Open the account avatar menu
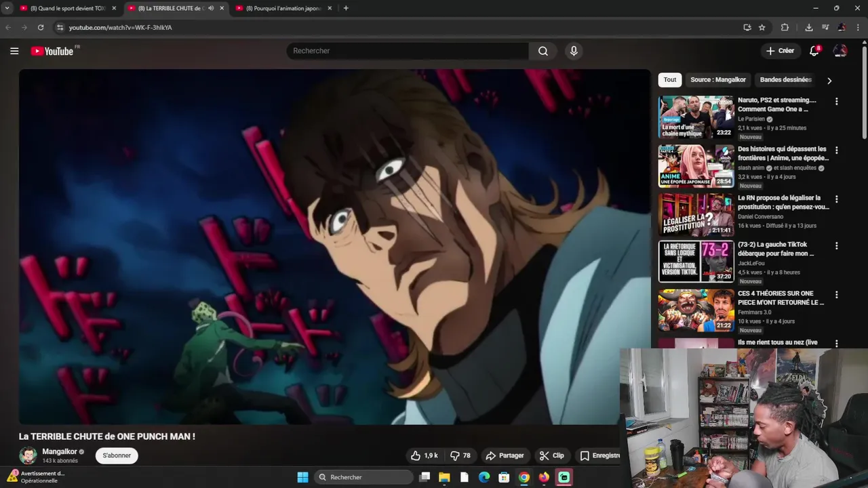 pos(840,51)
